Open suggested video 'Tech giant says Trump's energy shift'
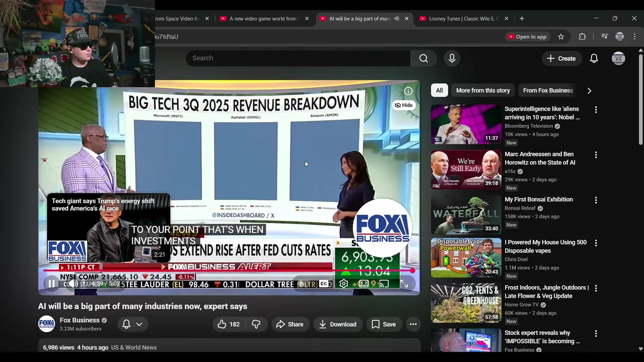Screen dimensions: 644x362 (x=109, y=228)
